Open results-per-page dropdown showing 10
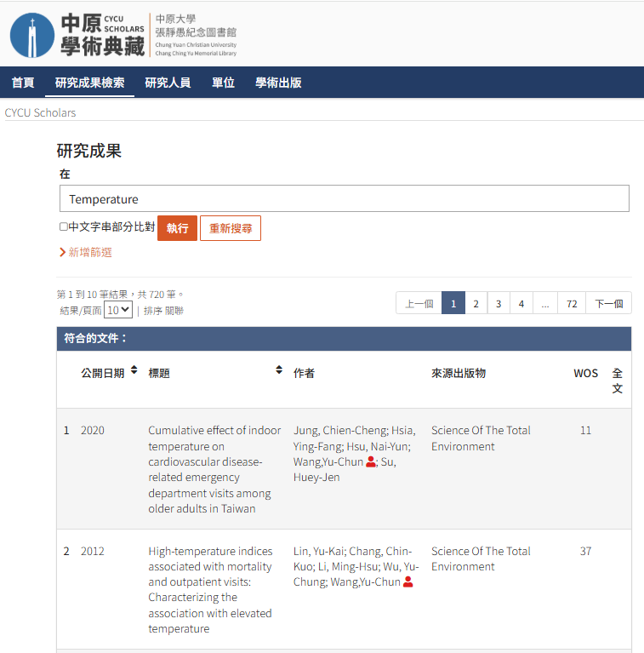This screenshot has width=644, height=653. point(118,310)
